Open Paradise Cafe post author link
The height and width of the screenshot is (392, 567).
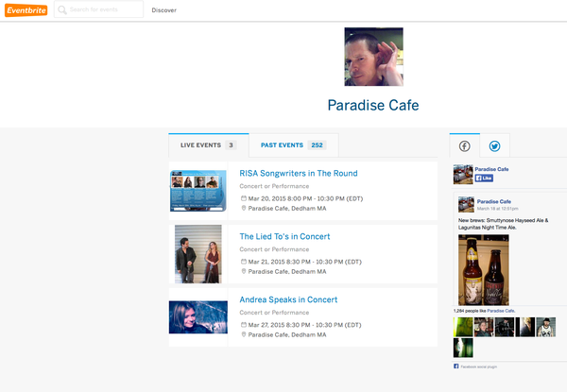tap(494, 201)
